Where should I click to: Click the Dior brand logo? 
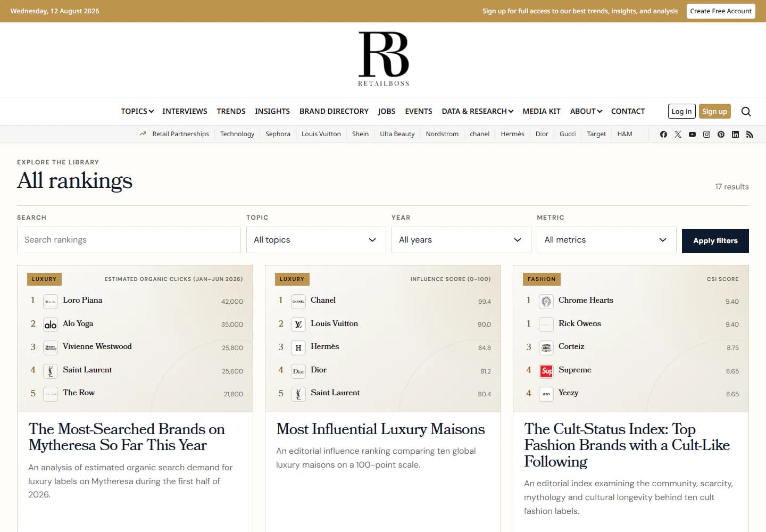point(298,371)
